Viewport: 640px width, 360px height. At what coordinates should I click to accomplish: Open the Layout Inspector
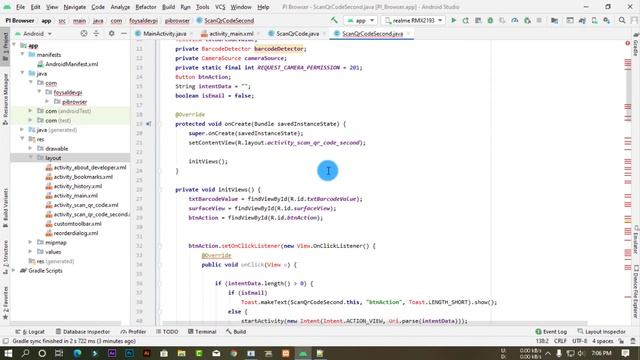[x=602, y=331]
